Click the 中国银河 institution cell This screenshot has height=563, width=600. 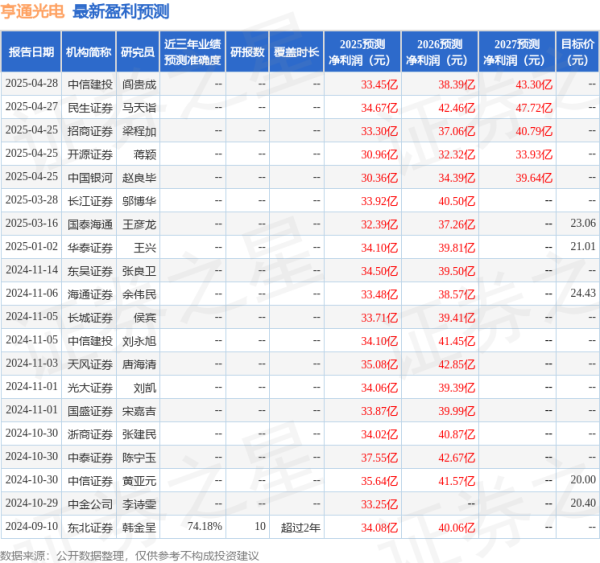pos(90,178)
